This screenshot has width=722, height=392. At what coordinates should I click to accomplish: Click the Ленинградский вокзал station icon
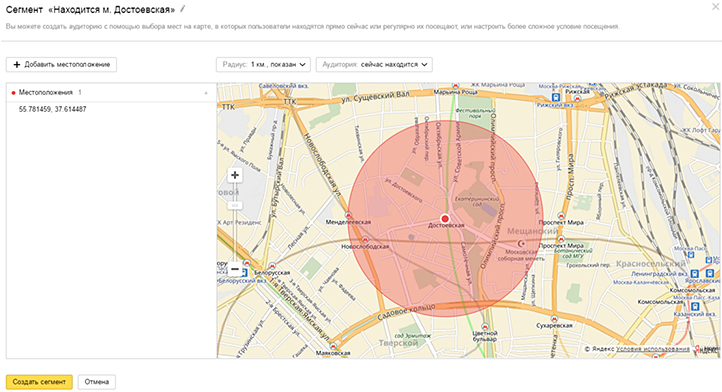[694, 274]
